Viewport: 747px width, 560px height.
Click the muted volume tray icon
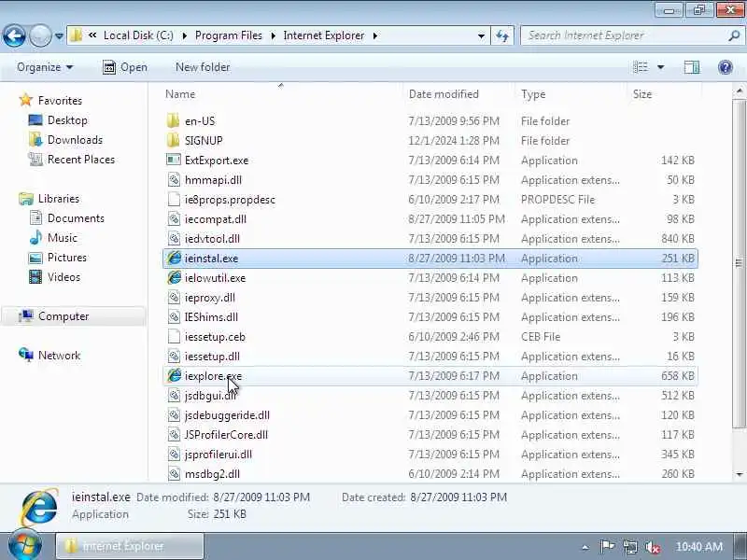pos(652,547)
